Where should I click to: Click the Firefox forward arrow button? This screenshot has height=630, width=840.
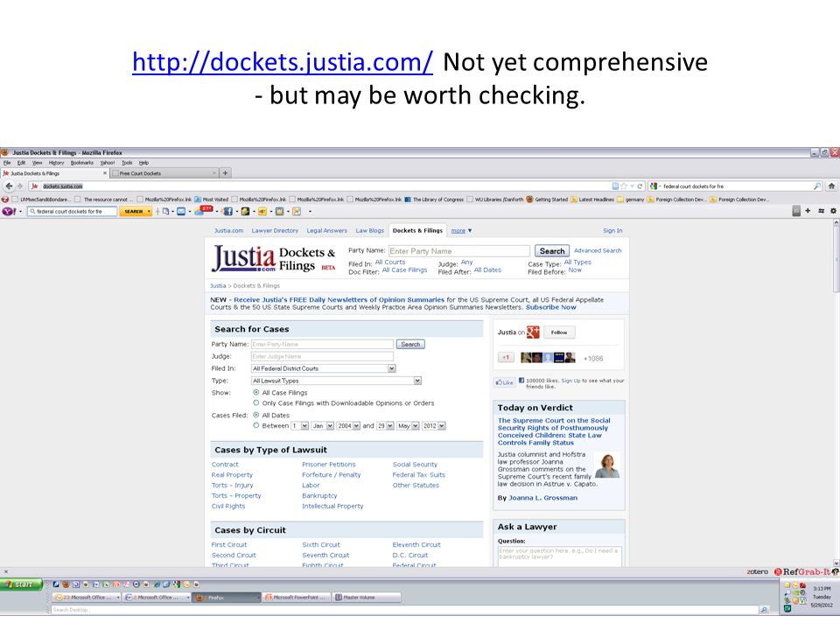click(x=20, y=185)
